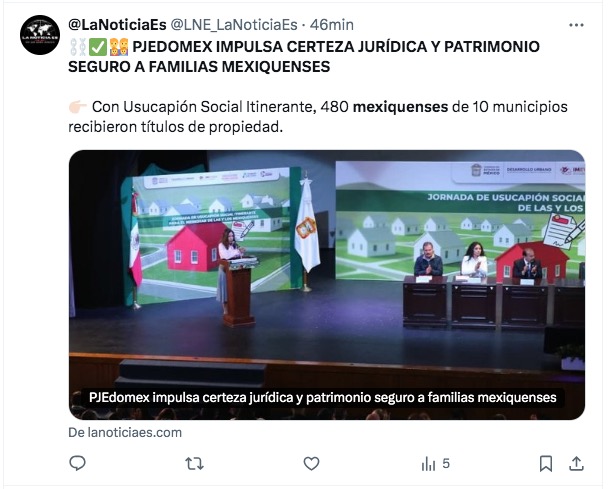This screenshot has width=609, height=489.
Task: Click the pointing hand emoji
Action: pos(77,107)
